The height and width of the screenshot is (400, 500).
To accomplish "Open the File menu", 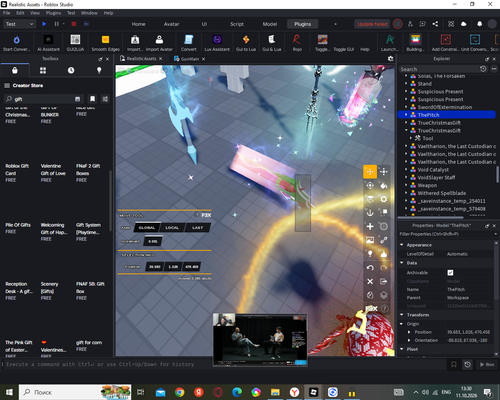I will click(x=7, y=13).
